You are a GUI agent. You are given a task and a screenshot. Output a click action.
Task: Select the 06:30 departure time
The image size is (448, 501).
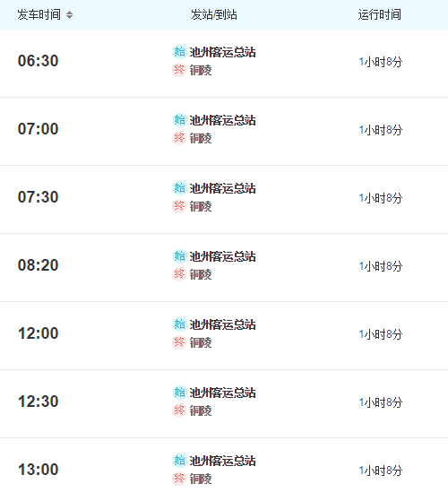tap(38, 61)
